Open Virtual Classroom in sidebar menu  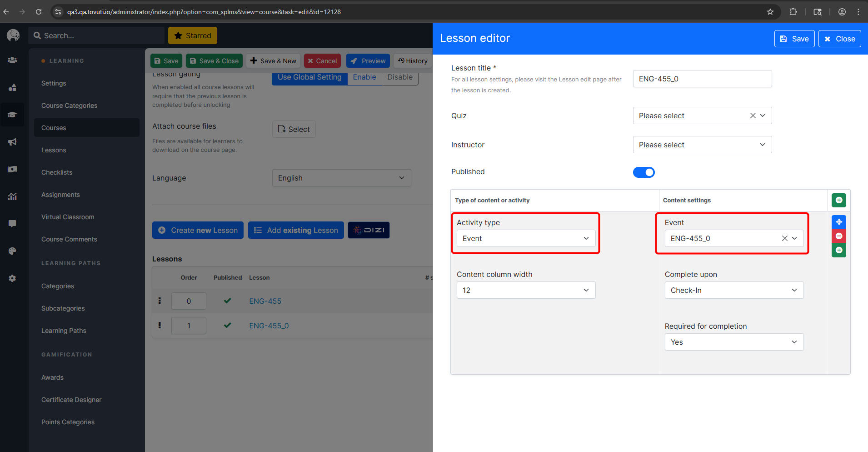(68, 217)
